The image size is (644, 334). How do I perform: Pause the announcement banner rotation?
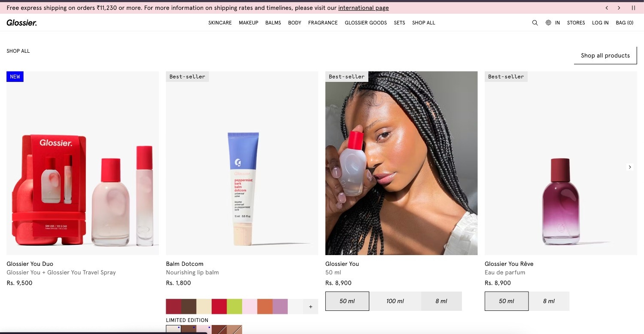(x=633, y=7)
